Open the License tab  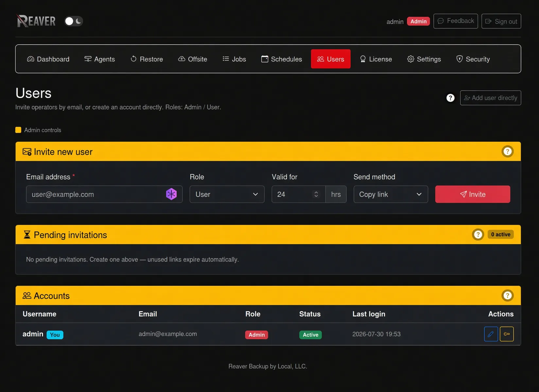[x=376, y=59]
